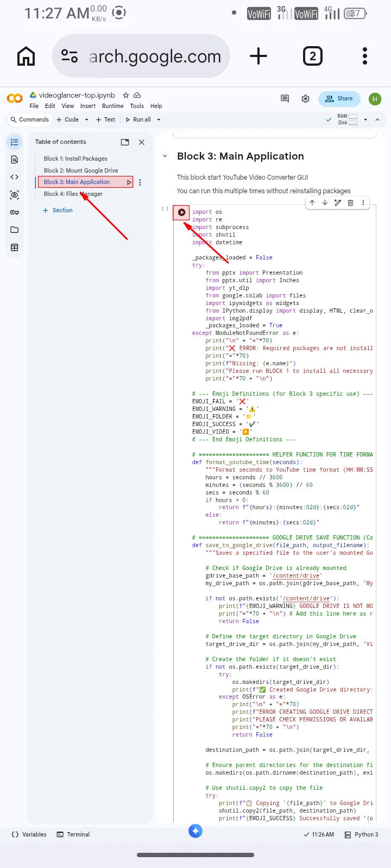Open the Commands palette
The image size is (391, 868).
point(29,119)
